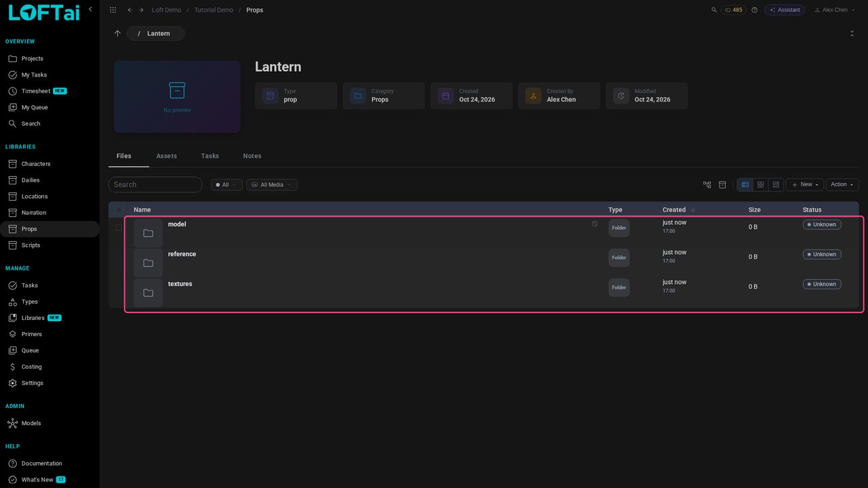
Task: Tick the select-all checkbox in the header
Action: point(119,210)
